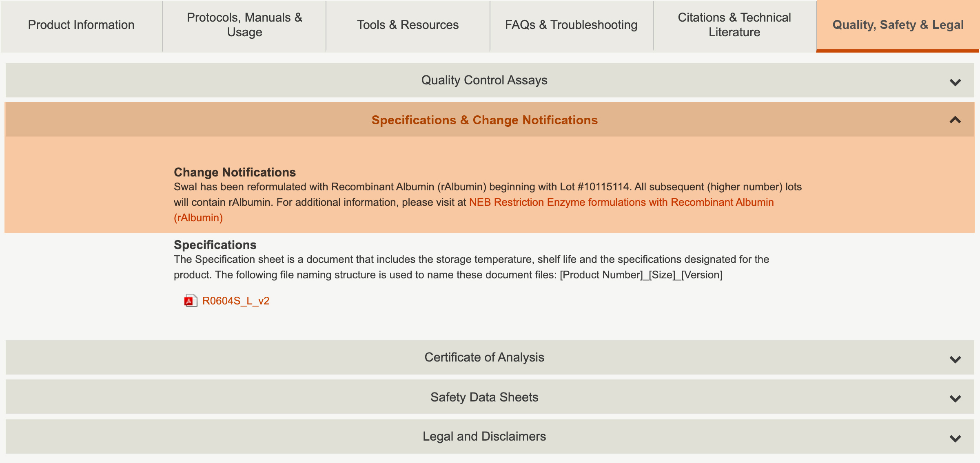Expand the Certificate of Analysis section
The height and width of the screenshot is (463, 980).
484,357
